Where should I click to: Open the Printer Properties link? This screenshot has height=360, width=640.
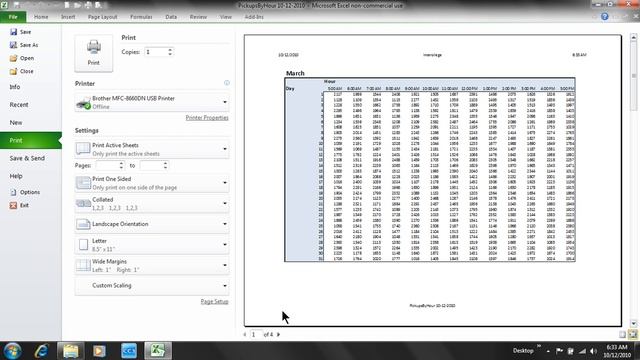click(207, 118)
